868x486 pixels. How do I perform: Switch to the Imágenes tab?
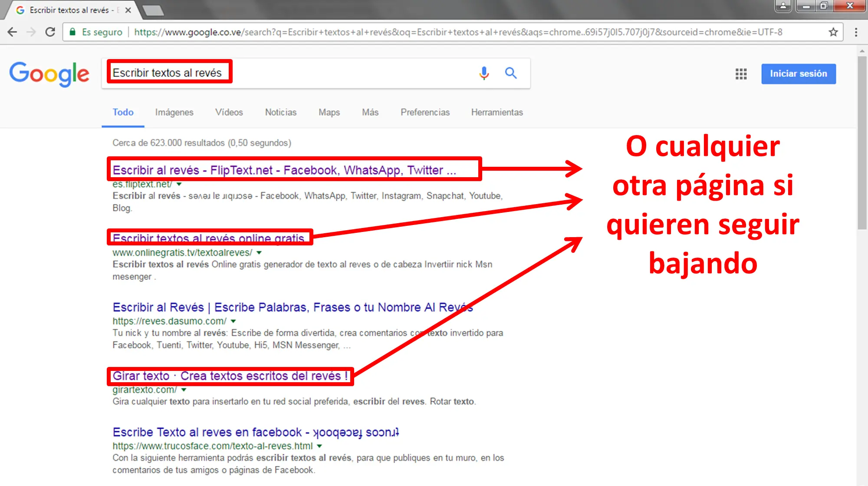coord(174,112)
